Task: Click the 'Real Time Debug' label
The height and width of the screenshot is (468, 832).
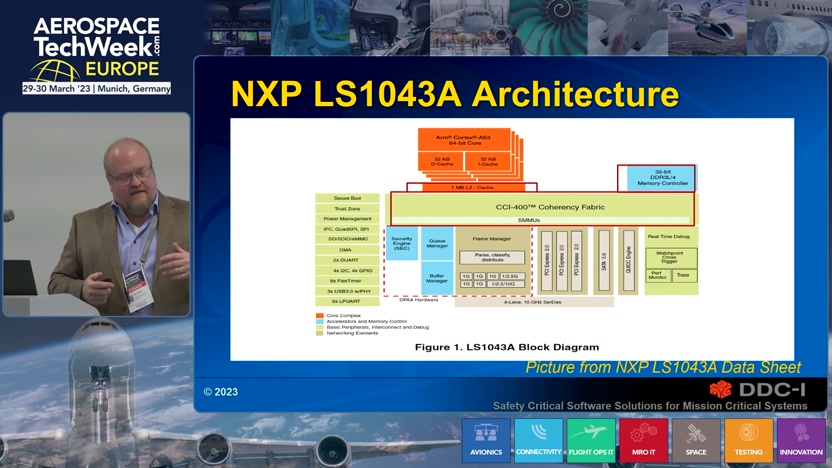Action: (x=669, y=237)
